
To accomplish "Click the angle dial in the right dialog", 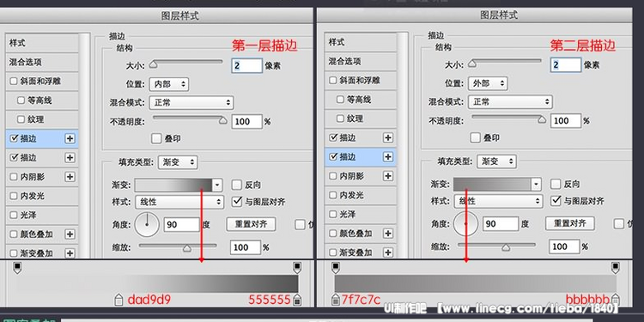I will click(x=465, y=224).
